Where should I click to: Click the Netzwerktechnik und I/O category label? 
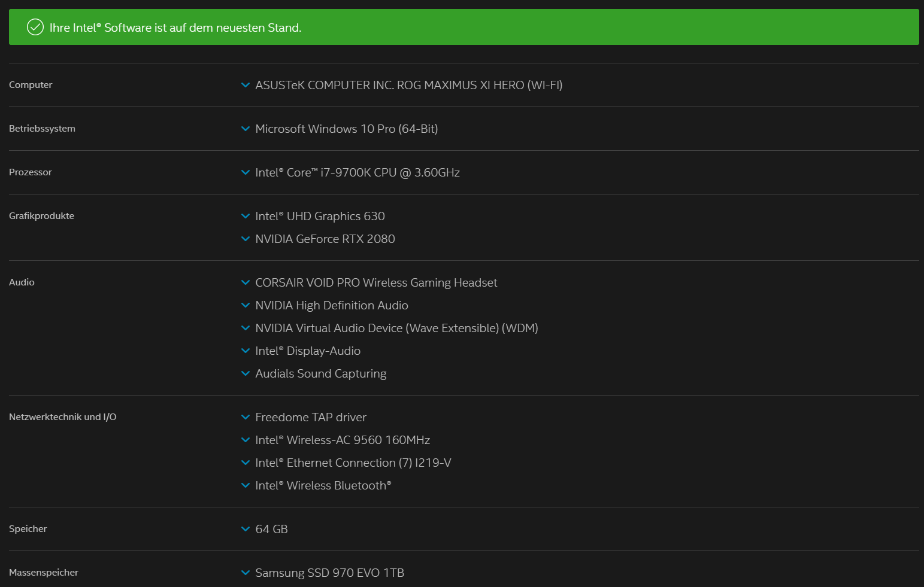click(62, 417)
